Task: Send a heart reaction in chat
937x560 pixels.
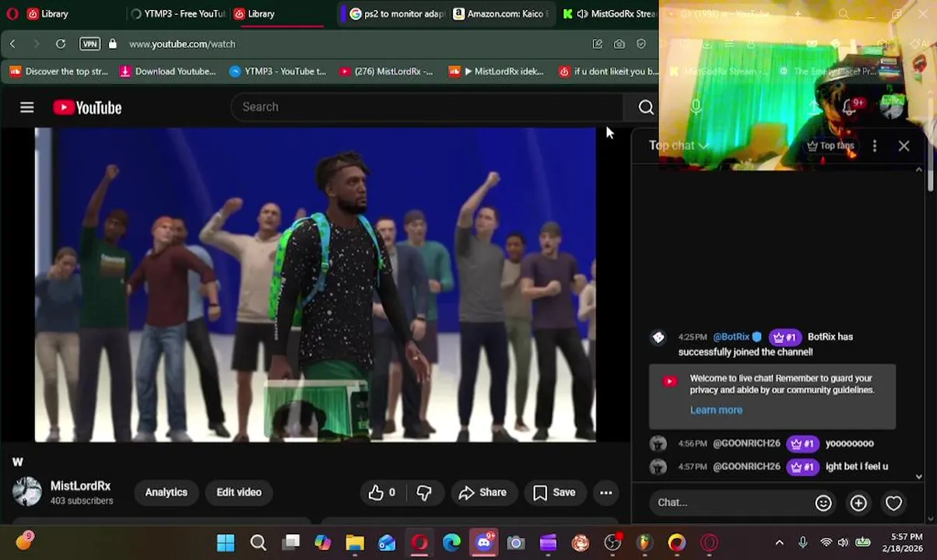Action: click(x=893, y=503)
